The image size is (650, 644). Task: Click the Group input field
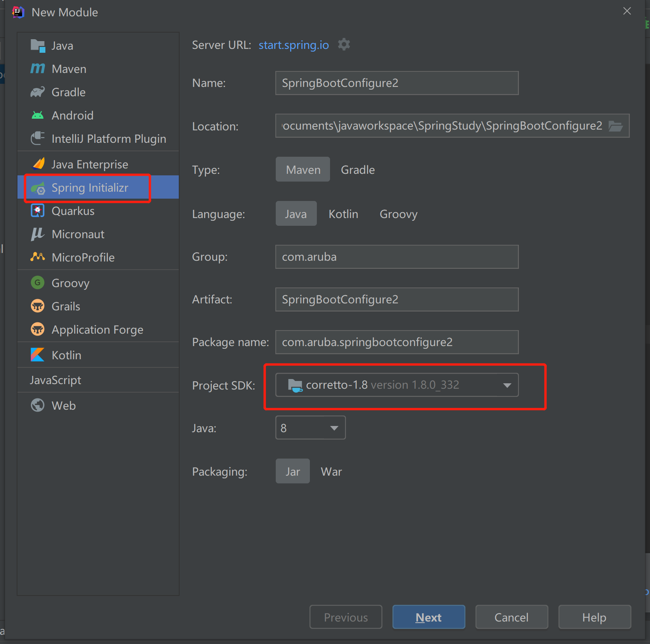click(397, 256)
